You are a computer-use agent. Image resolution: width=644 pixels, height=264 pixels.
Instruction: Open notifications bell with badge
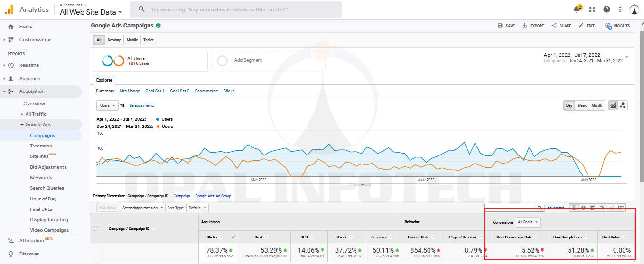pyautogui.click(x=577, y=9)
